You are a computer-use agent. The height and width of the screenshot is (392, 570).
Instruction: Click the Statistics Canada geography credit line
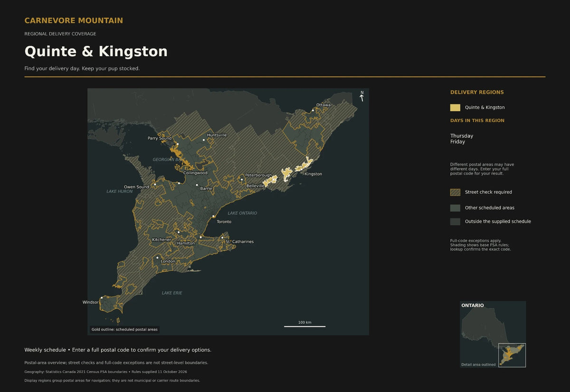pyautogui.click(x=105, y=372)
